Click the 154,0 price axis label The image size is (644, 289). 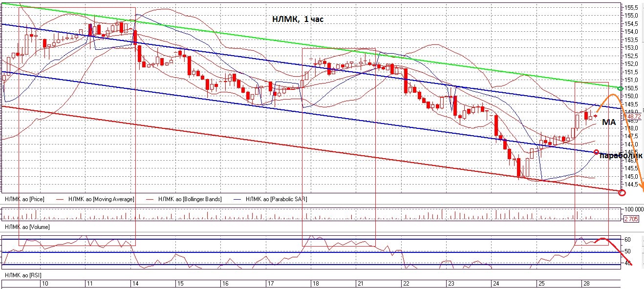(x=632, y=32)
